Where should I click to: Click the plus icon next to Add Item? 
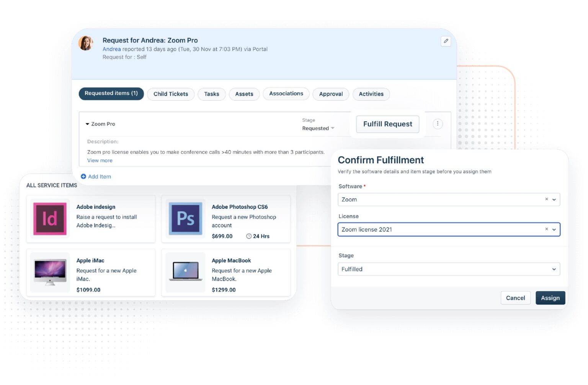coord(83,176)
